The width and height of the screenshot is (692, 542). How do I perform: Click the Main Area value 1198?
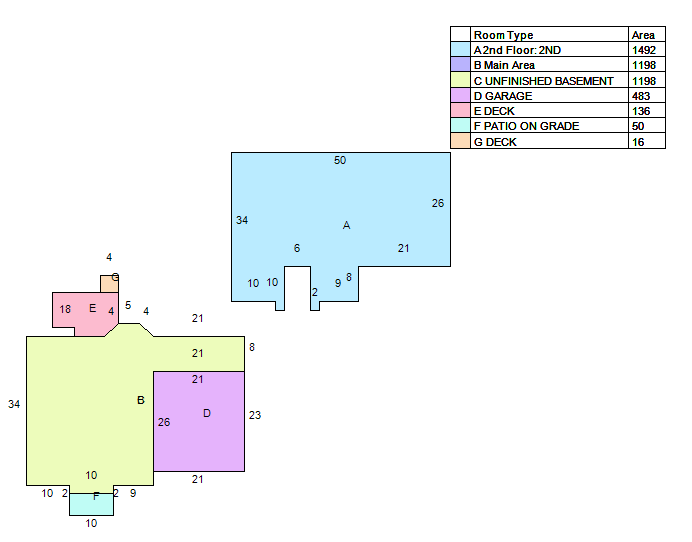tap(644, 65)
